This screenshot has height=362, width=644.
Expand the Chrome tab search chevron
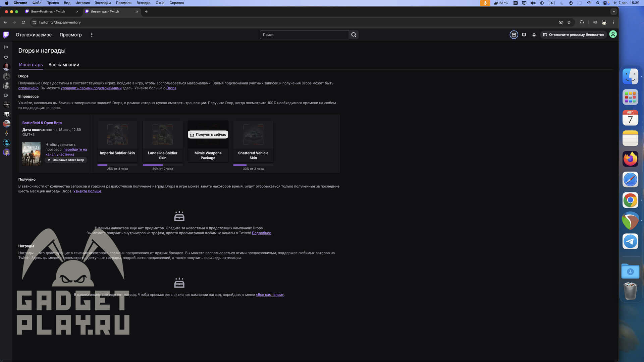(613, 11)
